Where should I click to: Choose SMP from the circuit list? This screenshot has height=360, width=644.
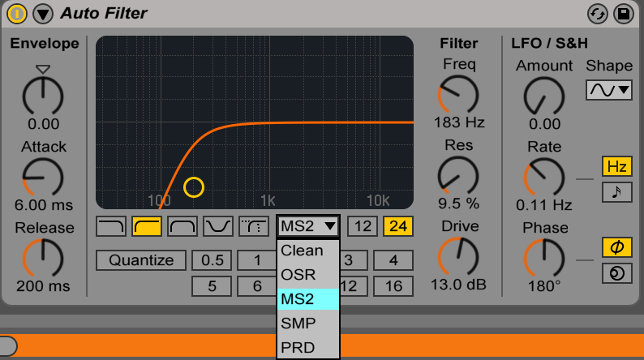308,323
